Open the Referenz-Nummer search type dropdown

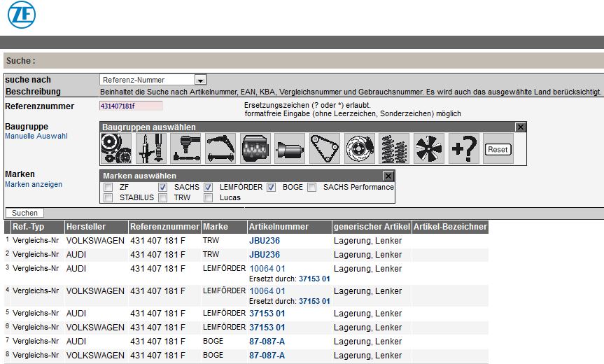201,80
